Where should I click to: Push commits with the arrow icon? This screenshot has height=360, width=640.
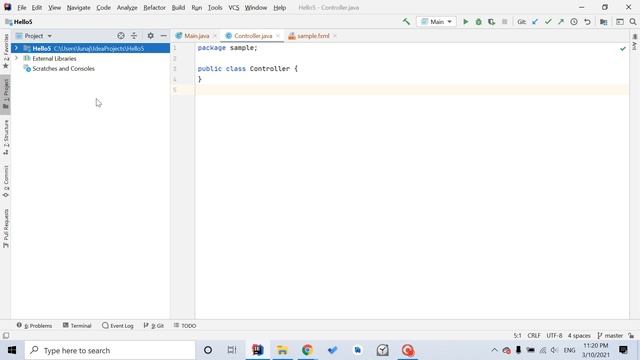tap(561, 22)
